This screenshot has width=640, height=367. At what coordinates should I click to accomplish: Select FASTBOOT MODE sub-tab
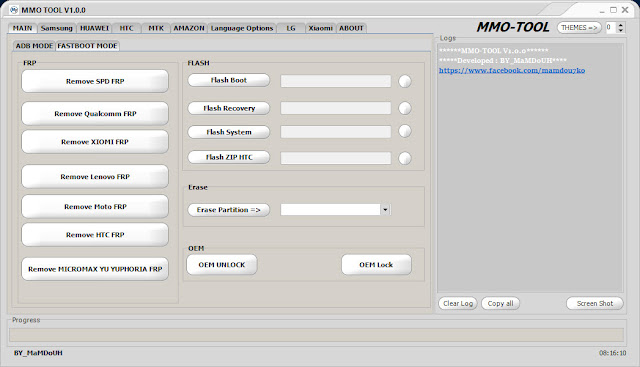[x=87, y=46]
